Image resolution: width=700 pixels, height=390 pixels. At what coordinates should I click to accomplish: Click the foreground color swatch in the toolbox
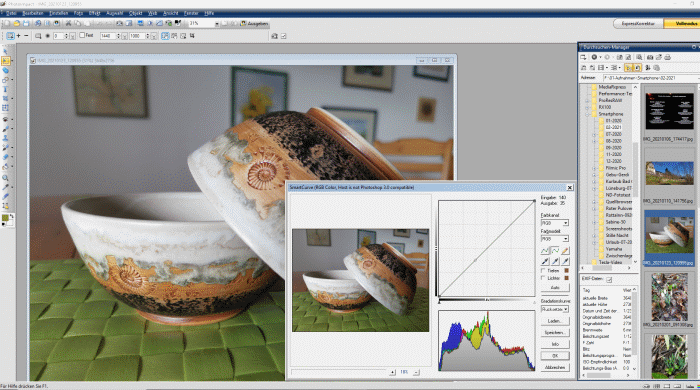pyautogui.click(x=5, y=218)
